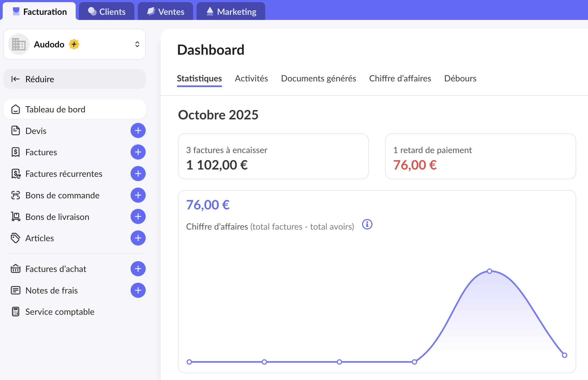Click the plus icon next to Devis

138,131
